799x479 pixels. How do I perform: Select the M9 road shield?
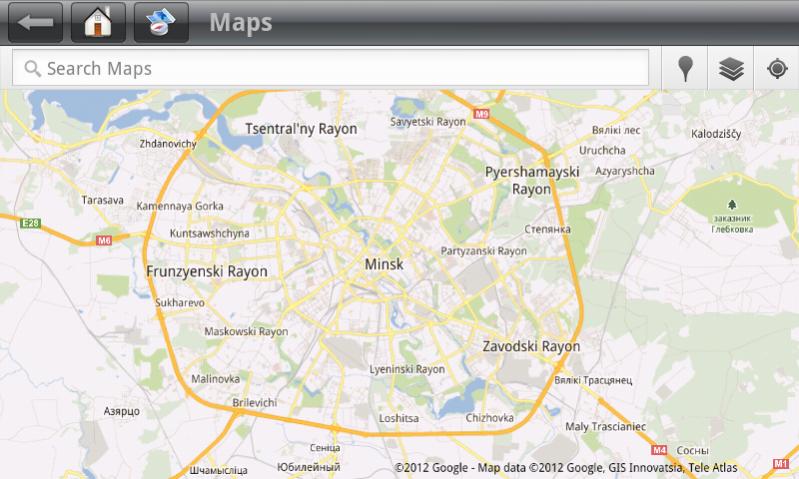481,114
